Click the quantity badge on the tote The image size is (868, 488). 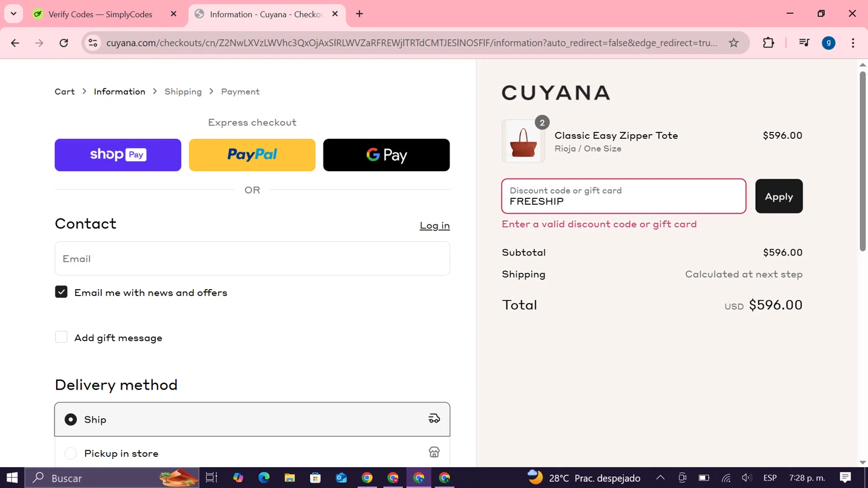pos(542,123)
